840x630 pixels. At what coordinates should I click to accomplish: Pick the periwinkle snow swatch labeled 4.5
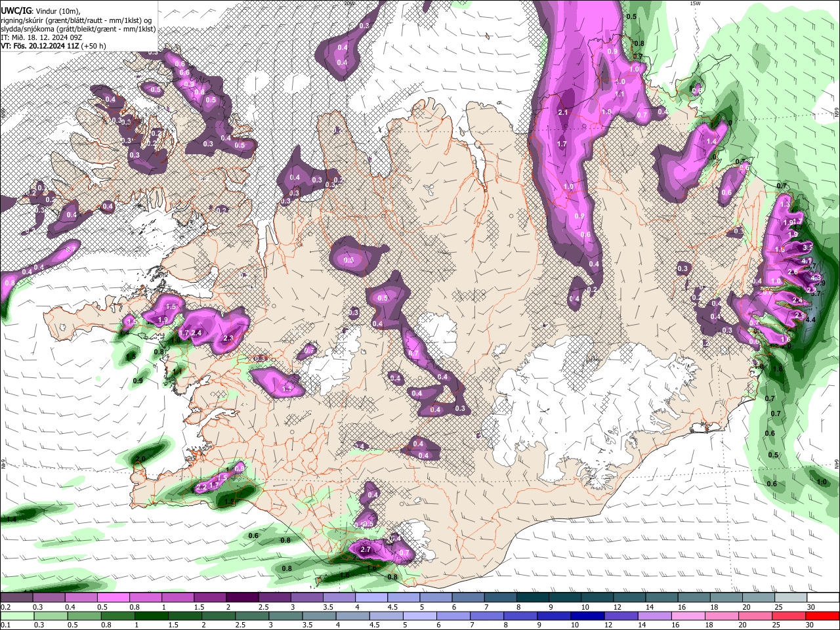click(404, 598)
